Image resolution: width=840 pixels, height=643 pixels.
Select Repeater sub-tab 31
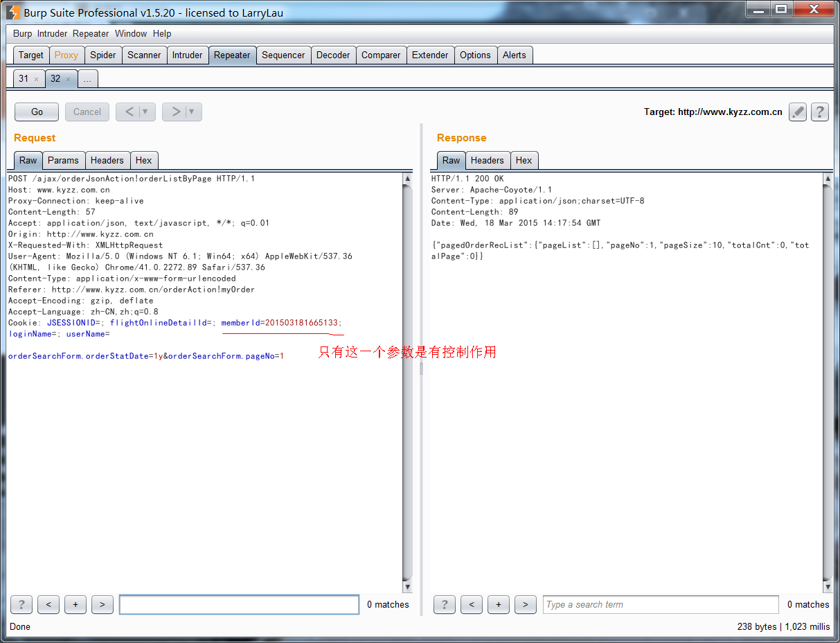coord(24,78)
